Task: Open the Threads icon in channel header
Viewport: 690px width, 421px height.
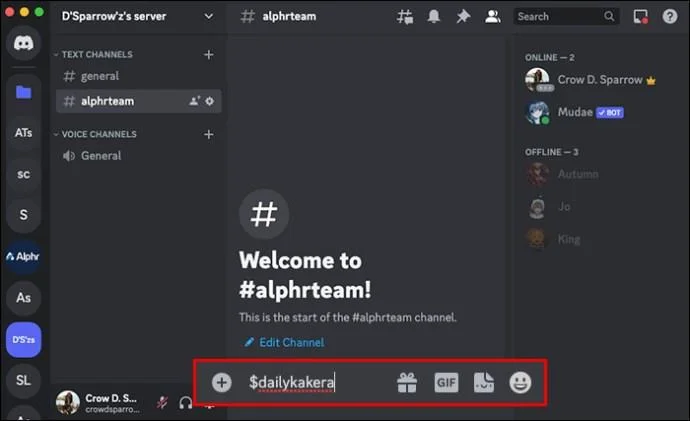Action: (405, 16)
